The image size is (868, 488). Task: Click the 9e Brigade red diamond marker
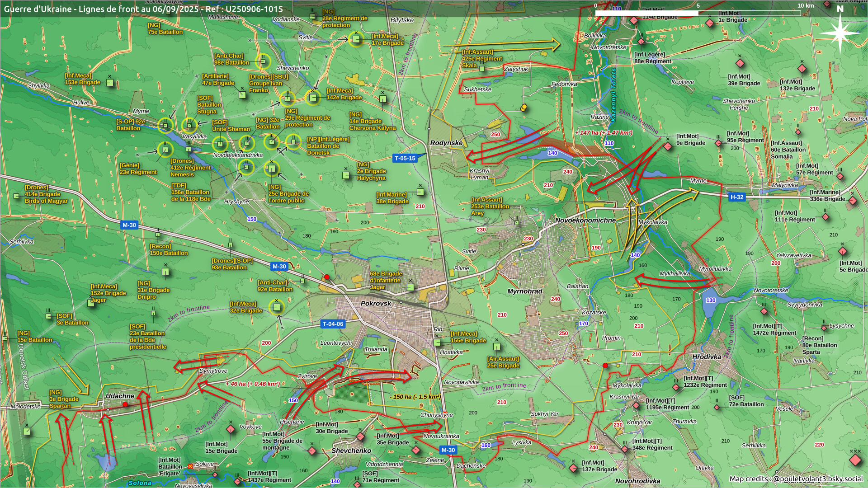(668, 146)
